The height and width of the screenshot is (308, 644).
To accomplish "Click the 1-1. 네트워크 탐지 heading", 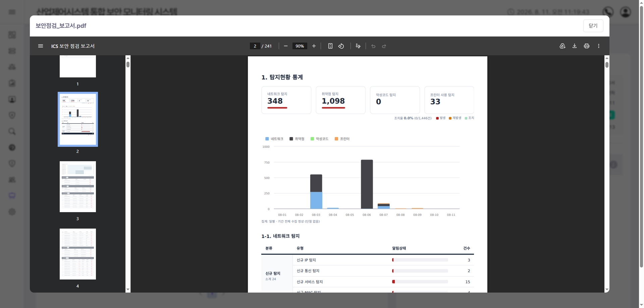I will coord(280,236).
